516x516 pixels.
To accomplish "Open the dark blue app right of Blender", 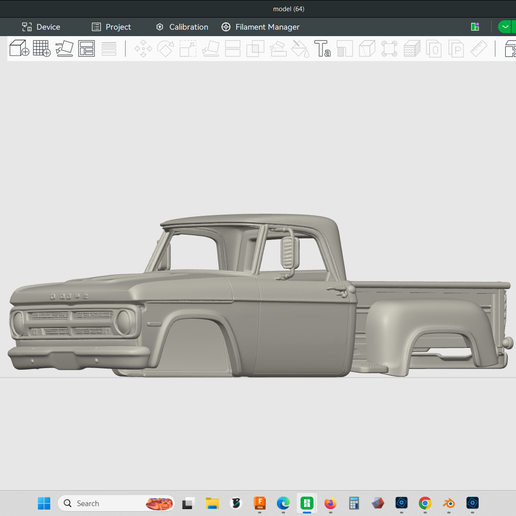I will 472,503.
